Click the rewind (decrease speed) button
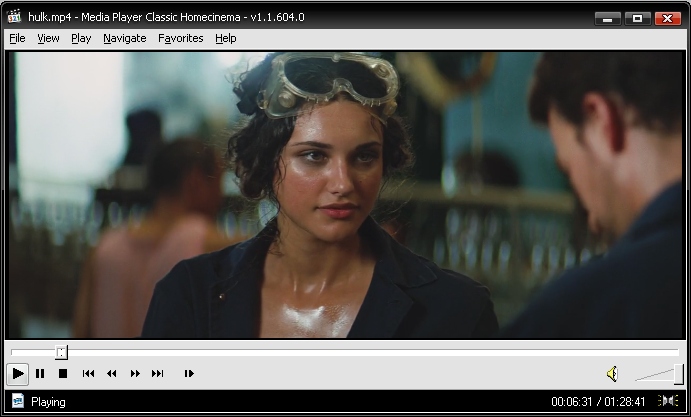691x417 pixels. pyautogui.click(x=112, y=374)
